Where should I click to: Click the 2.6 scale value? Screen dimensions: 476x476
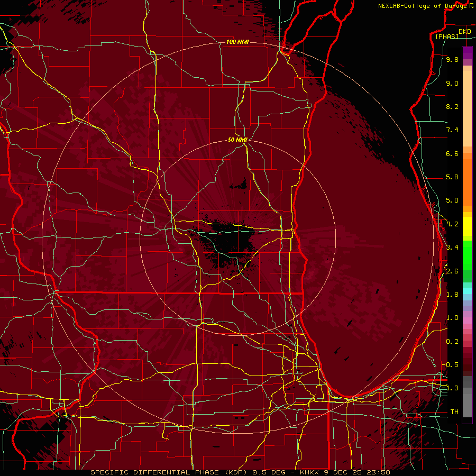coord(452,271)
